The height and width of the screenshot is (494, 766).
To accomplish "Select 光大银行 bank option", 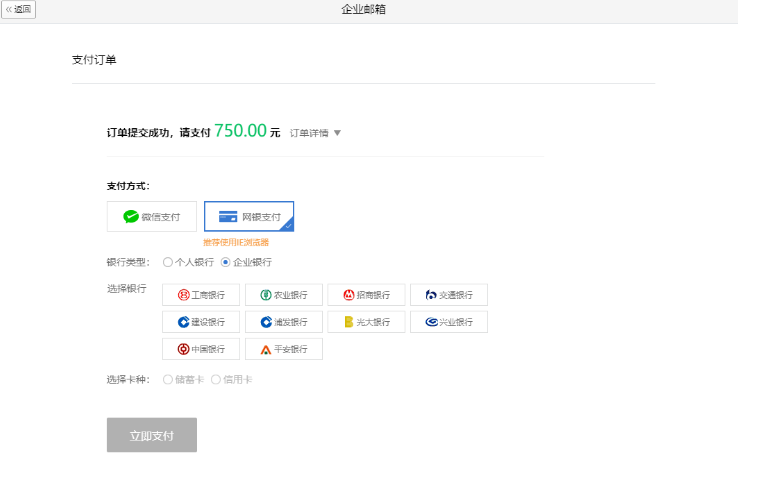I will pos(366,322).
